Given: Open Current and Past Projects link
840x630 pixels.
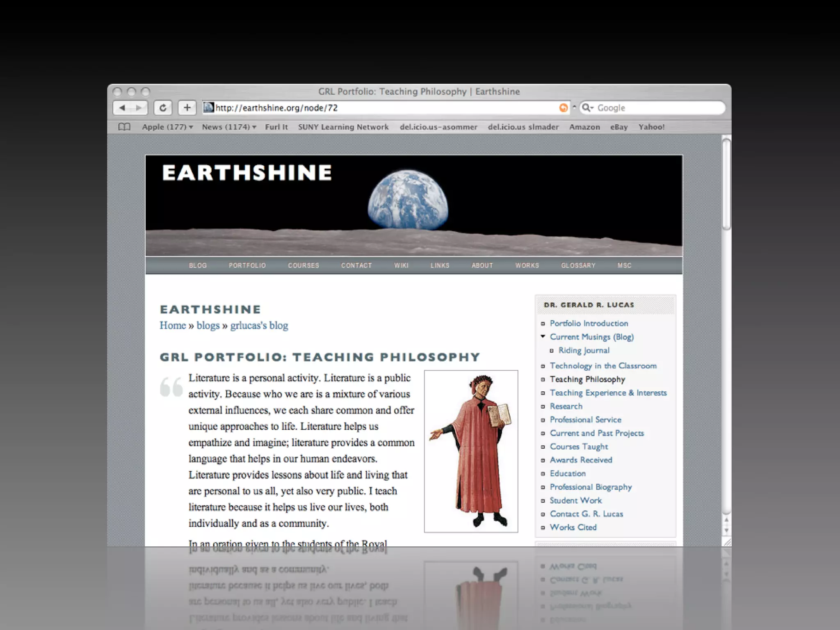Looking at the screenshot, I should [x=597, y=433].
